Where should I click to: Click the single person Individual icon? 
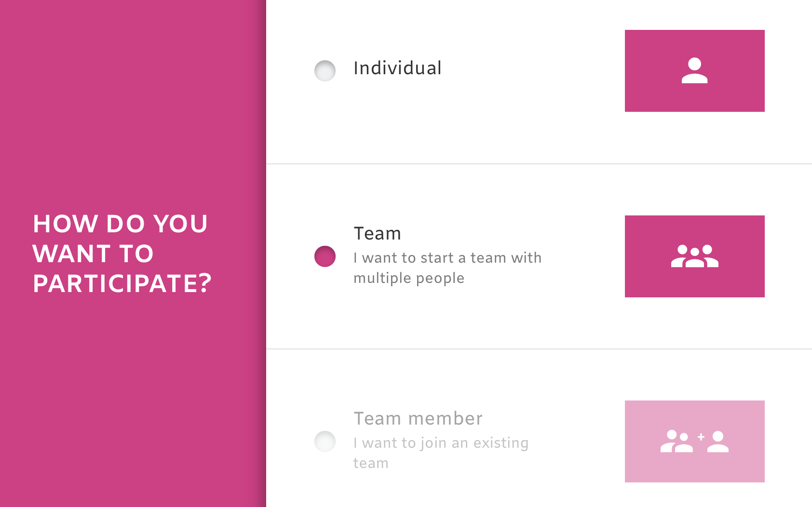(694, 71)
